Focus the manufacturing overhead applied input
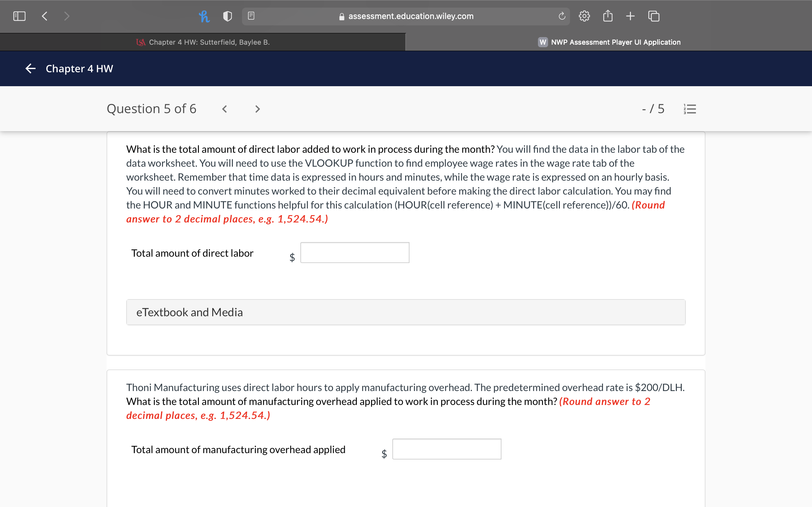The image size is (812, 507). tap(447, 449)
